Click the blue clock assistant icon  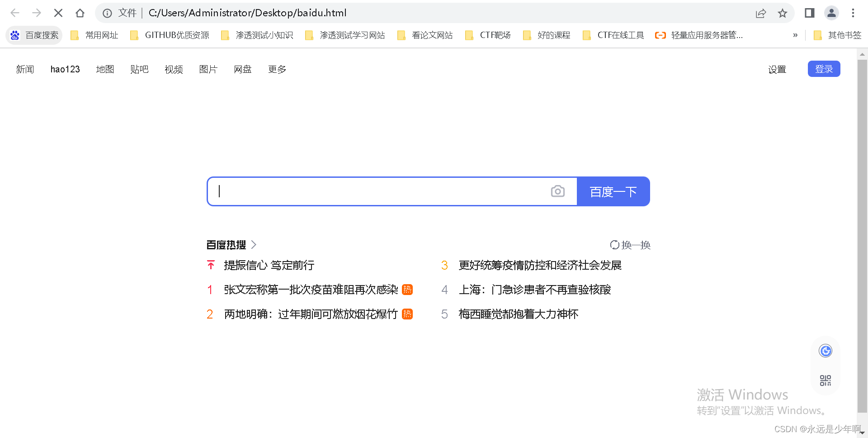[825, 351]
